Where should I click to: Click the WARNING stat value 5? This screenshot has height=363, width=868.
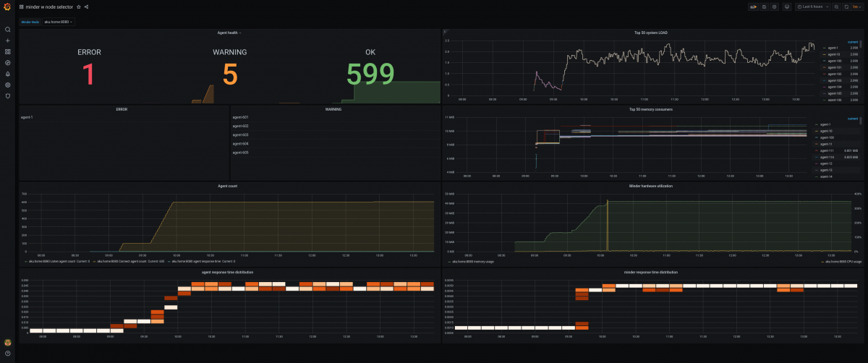click(x=229, y=75)
